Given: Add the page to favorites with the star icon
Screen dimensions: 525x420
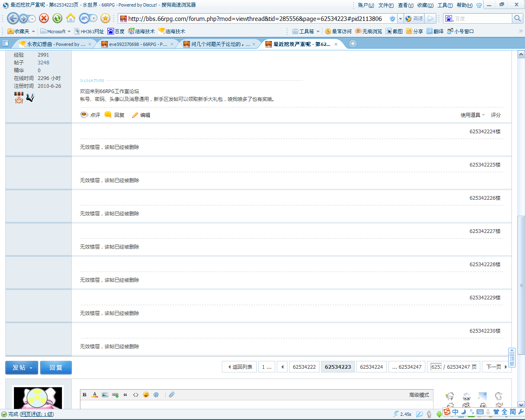Looking at the screenshot, I should [x=105, y=18].
